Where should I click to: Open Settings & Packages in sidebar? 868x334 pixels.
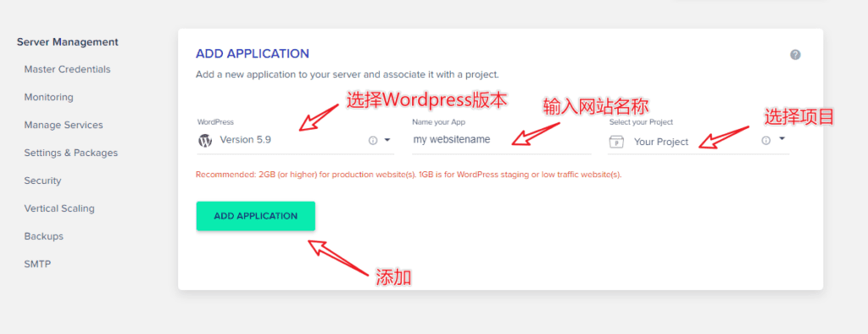tap(71, 153)
